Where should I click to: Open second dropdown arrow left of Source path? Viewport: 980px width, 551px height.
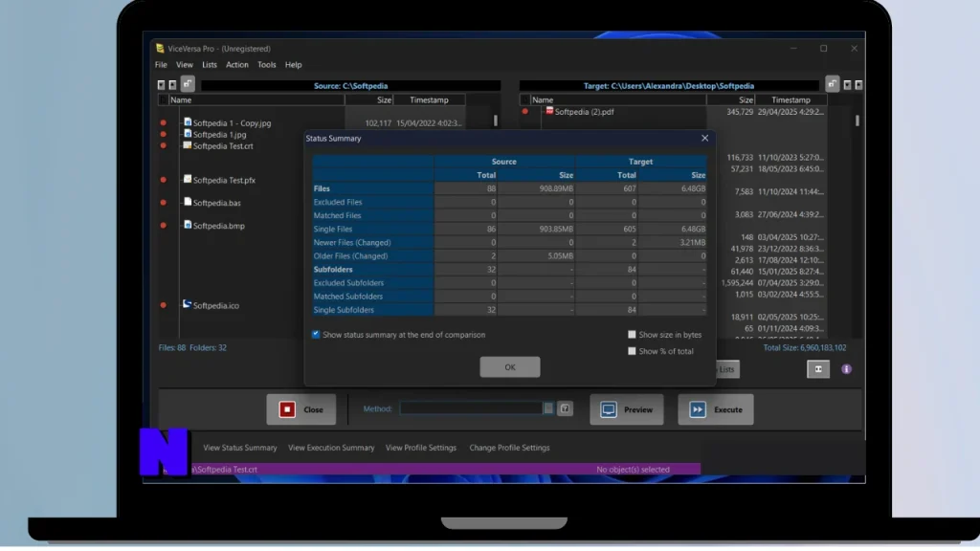tap(172, 85)
